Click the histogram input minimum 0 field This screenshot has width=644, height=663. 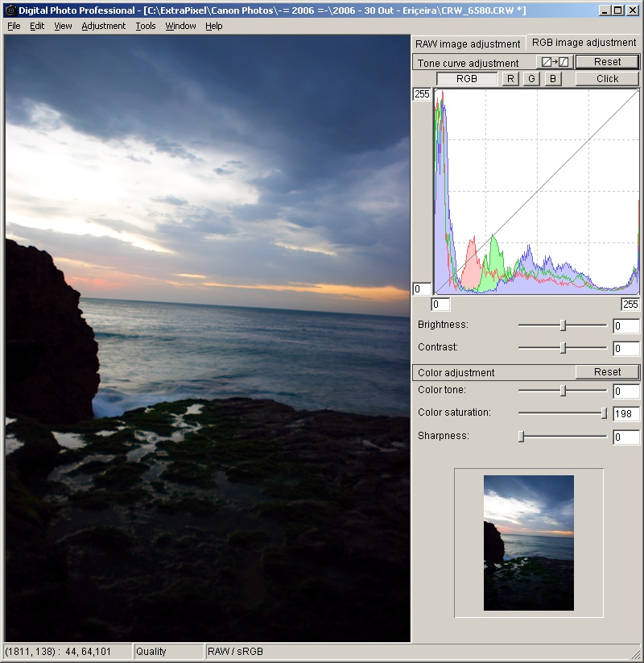point(441,304)
